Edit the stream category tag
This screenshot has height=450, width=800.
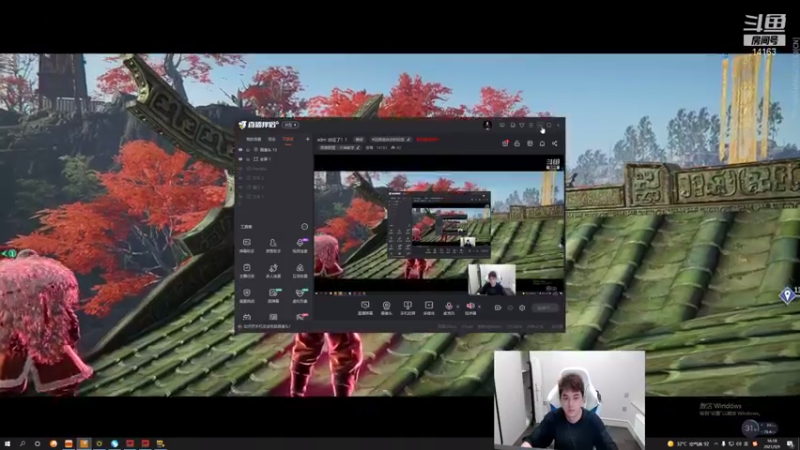[340, 147]
